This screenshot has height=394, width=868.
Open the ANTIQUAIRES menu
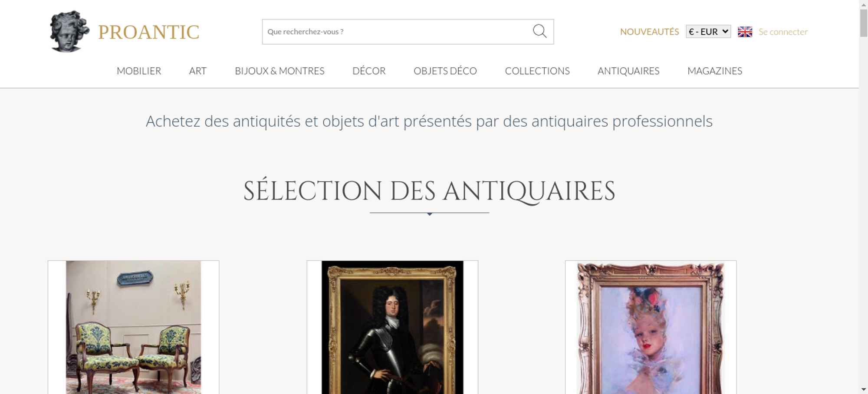pyautogui.click(x=628, y=71)
